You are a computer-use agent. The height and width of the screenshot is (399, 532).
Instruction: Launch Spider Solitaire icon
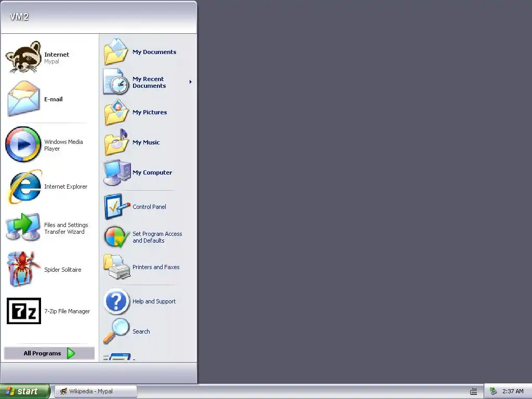[23, 269]
